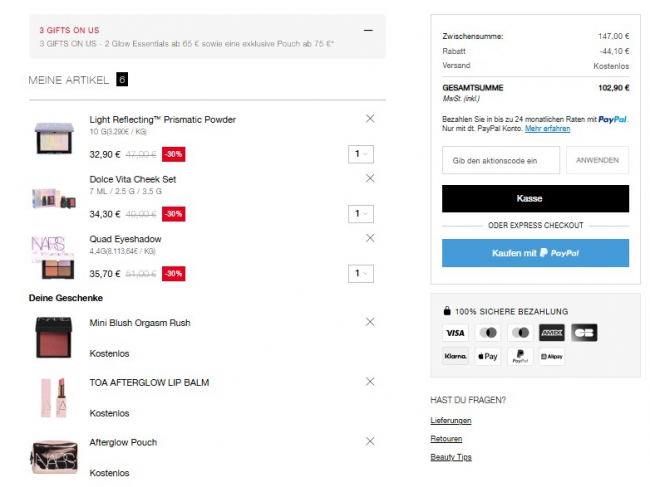This screenshot has height=487, width=650.
Task: Click the Visa payment icon
Action: [455, 333]
